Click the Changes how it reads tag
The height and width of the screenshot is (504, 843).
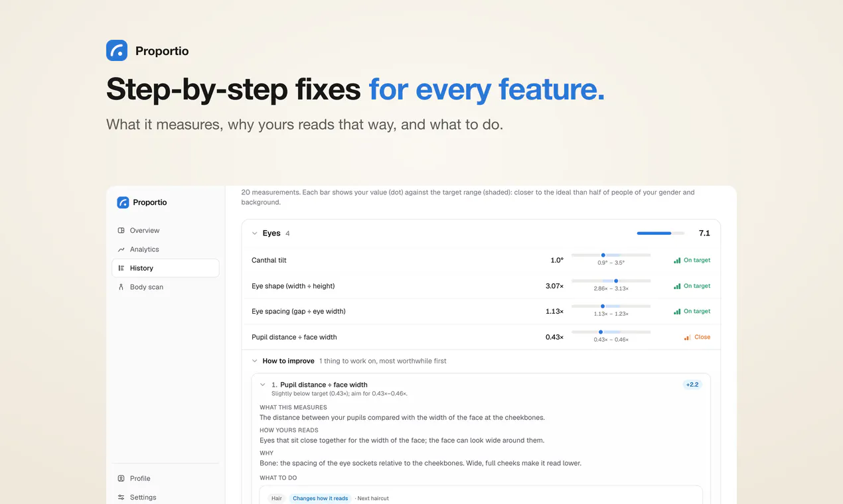320,498
